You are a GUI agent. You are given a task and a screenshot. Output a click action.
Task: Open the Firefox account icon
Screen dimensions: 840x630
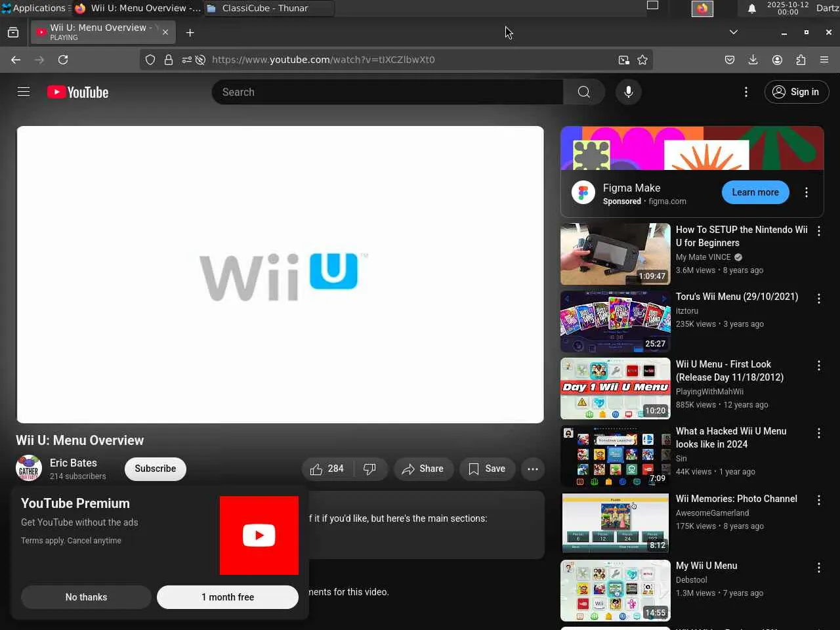pos(777,60)
